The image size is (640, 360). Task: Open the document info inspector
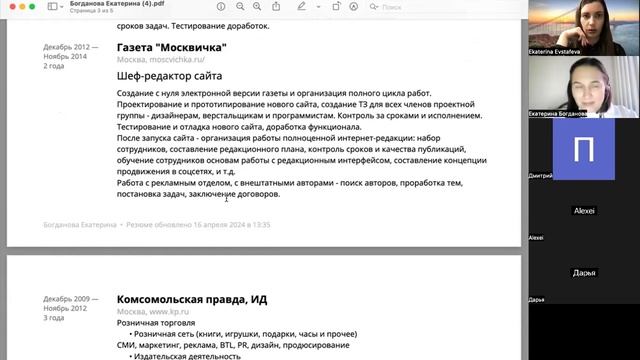221,7
